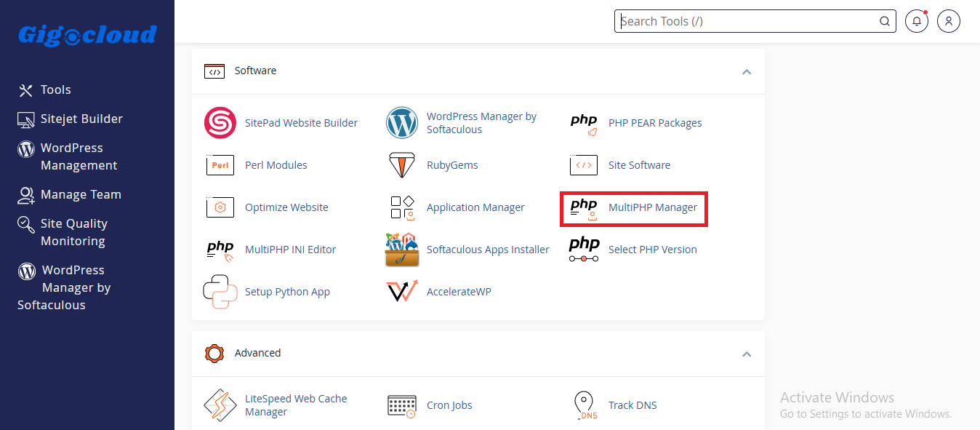The height and width of the screenshot is (430, 980).
Task: Click the Advanced section gear icon
Action: pos(214,354)
